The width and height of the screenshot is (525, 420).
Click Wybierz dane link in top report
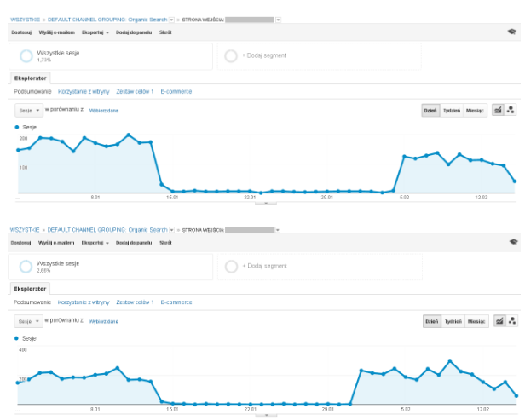pos(104,111)
